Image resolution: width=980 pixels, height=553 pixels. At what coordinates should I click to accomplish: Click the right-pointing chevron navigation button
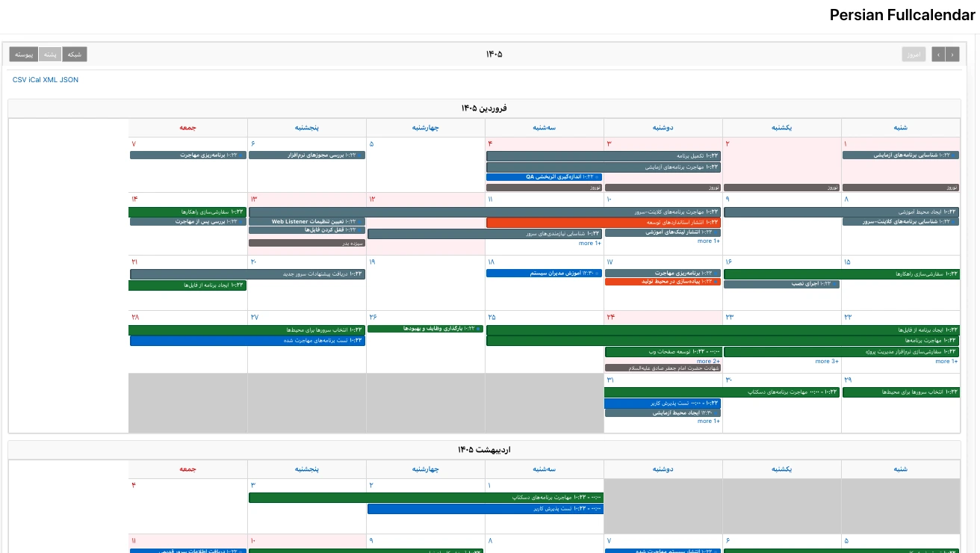(952, 55)
